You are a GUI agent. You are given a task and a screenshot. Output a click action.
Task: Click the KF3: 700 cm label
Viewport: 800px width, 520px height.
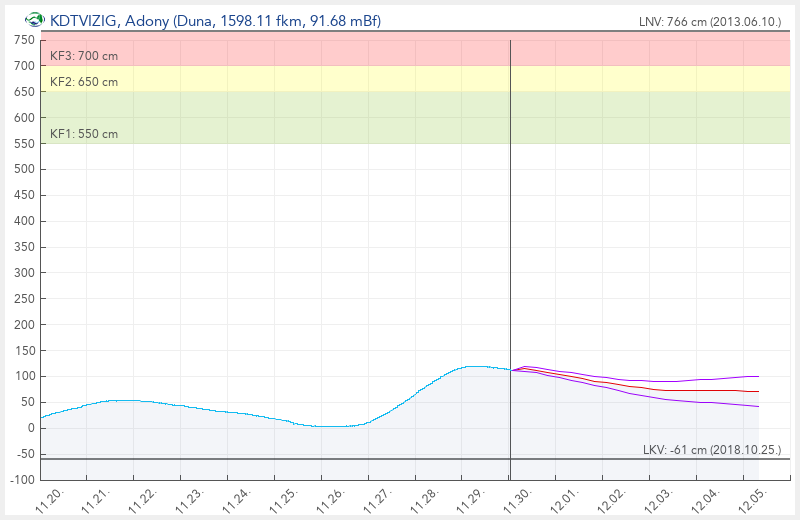(84, 56)
